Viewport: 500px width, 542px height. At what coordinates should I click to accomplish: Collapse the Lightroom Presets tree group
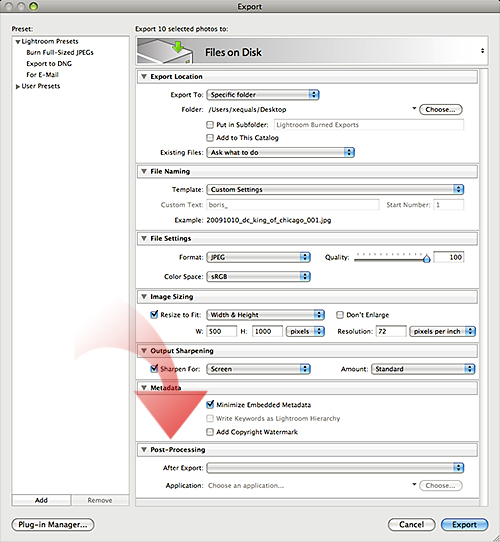pyautogui.click(x=17, y=41)
